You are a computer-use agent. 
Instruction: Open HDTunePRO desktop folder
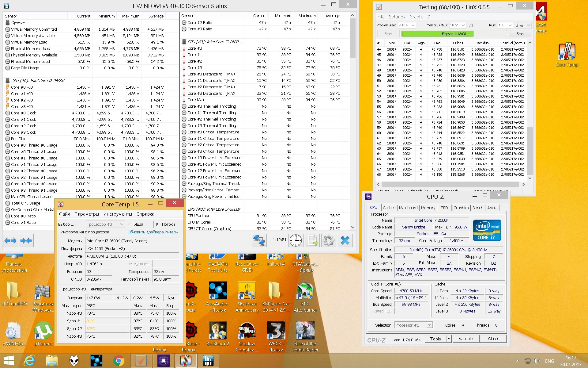click(x=14, y=294)
